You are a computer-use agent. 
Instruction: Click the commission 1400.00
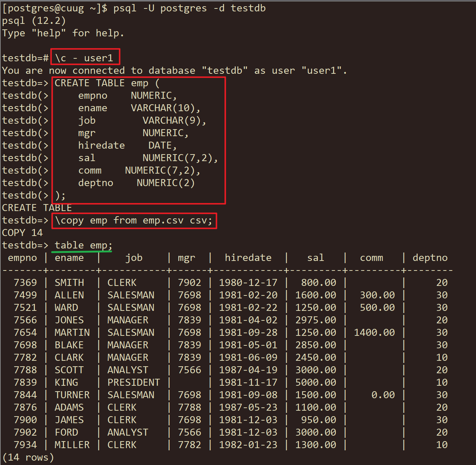(374, 333)
